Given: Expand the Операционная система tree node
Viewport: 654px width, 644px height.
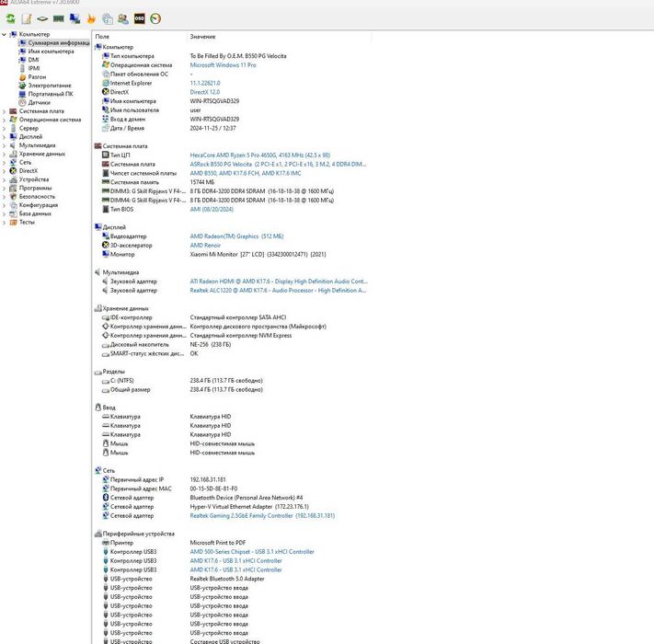Looking at the screenshot, I should click(5, 120).
